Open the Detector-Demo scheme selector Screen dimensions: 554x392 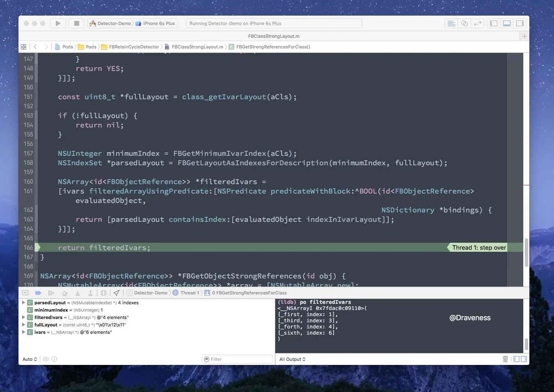click(x=110, y=23)
